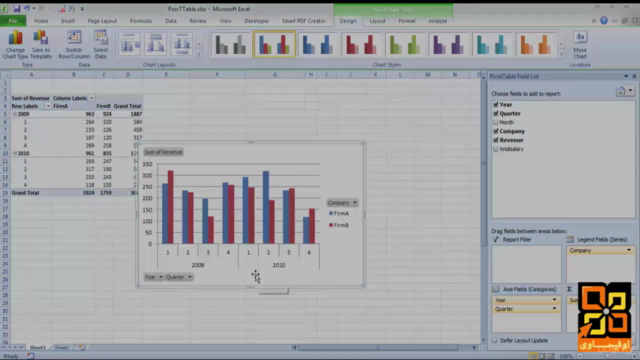The width and height of the screenshot is (640, 360).
Task: Collapse the 2010 row group
Action: click(15, 153)
